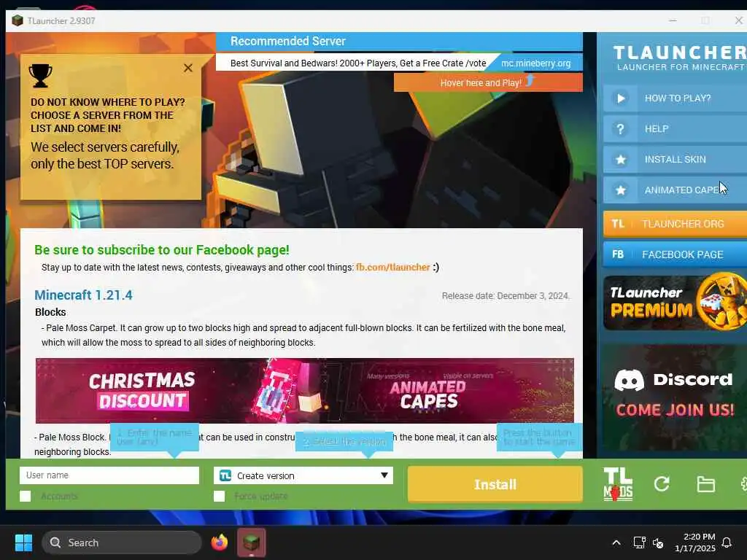Open the Help menu item
The width and height of the screenshot is (747, 560).
tap(675, 129)
